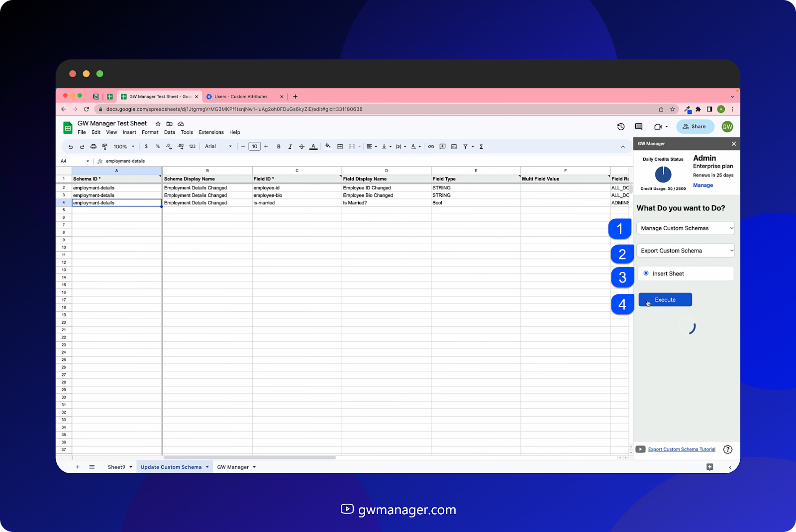Viewport: 796px width, 532px height.
Task: Decrease font size with minus
Action: click(x=243, y=147)
